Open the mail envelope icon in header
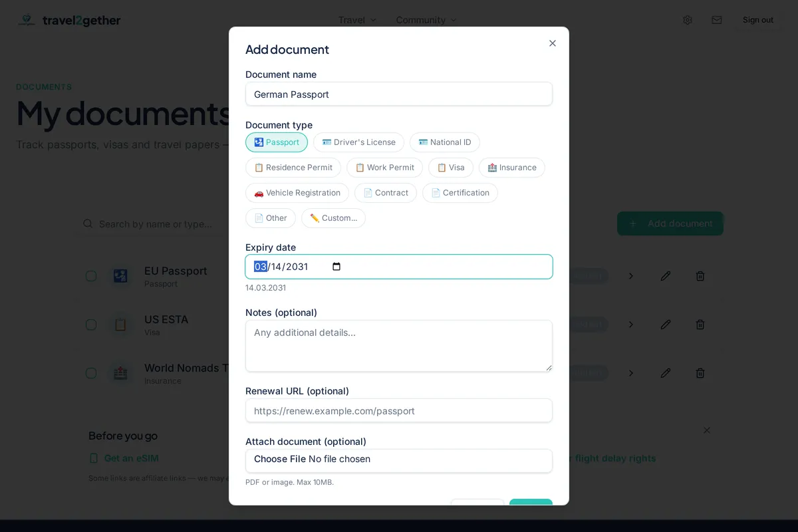The width and height of the screenshot is (798, 532). (717, 20)
